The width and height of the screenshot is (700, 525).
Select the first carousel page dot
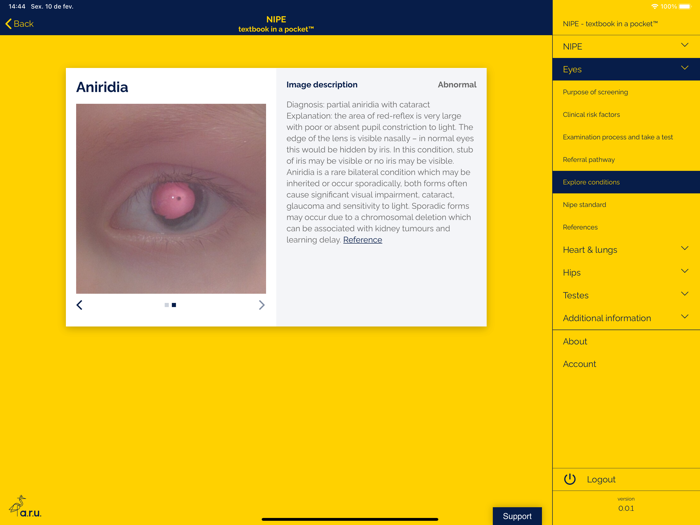coord(167,305)
